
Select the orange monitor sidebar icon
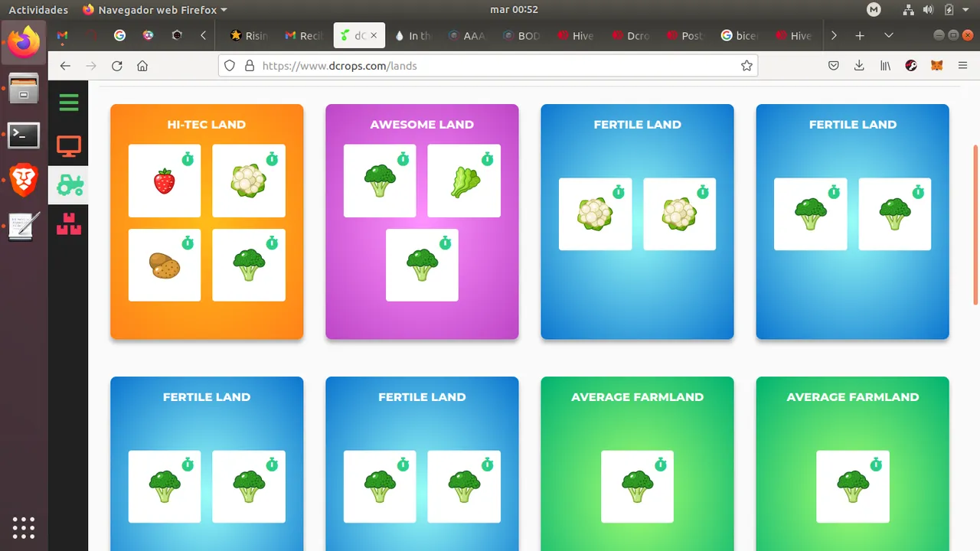69,145
